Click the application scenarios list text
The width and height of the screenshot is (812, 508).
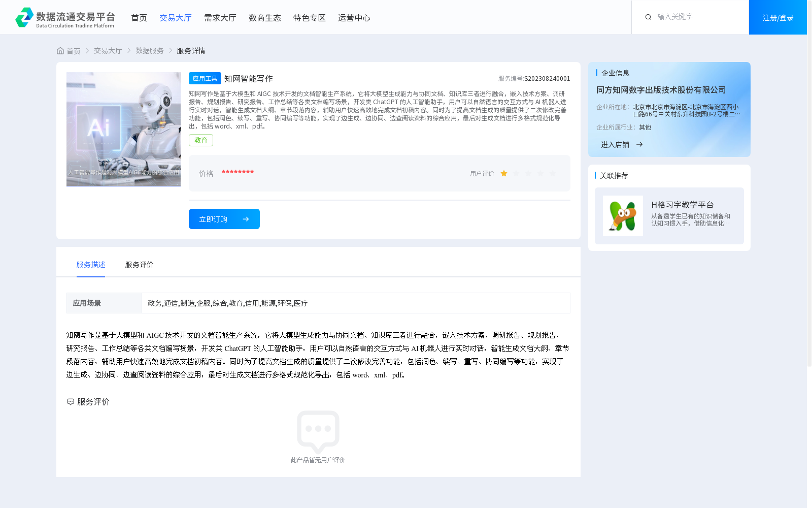228,303
